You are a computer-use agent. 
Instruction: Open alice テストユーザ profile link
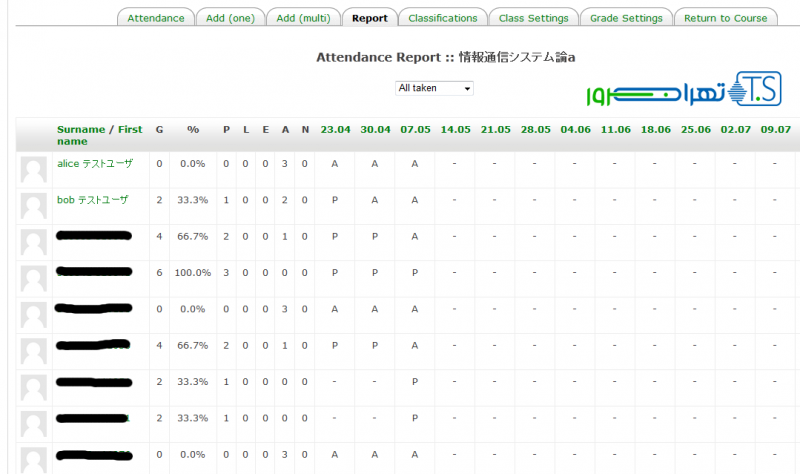tap(95, 164)
